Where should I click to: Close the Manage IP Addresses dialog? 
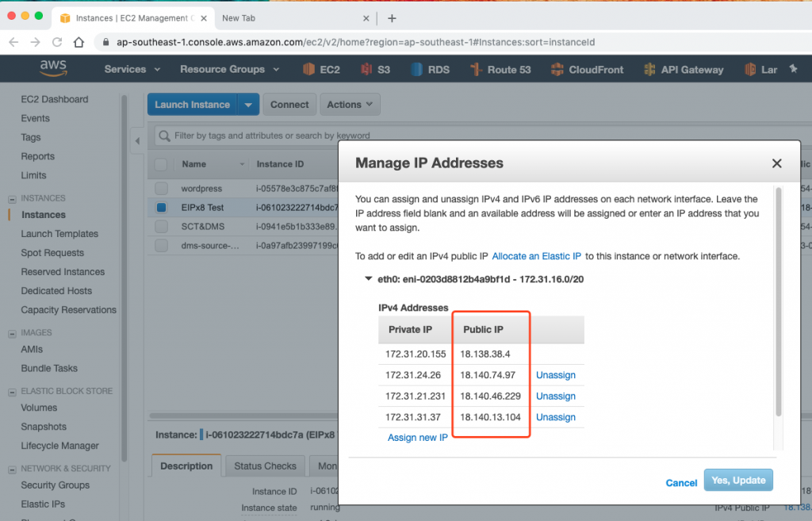[x=777, y=163]
